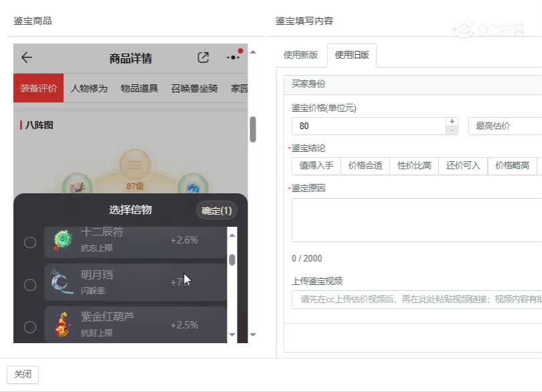Viewport: 542px width, 392px height.
Task: Select the radio button beside 明月珰
Action: [29, 284]
